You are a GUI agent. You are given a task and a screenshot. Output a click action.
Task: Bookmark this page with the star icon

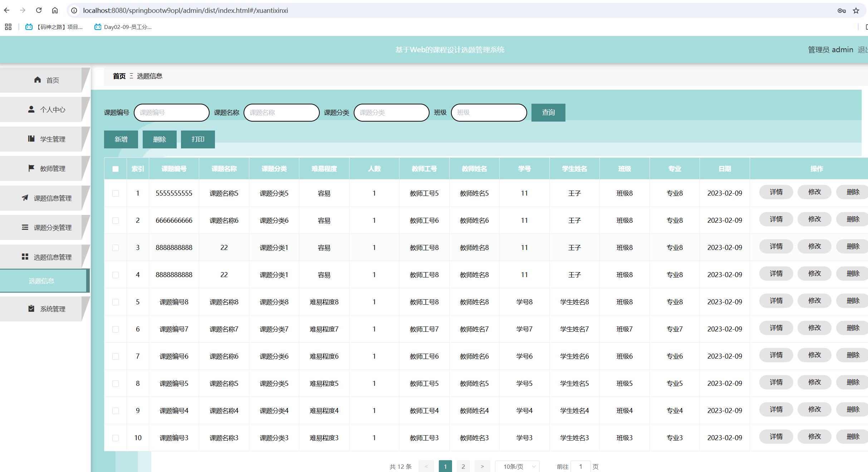[x=856, y=11]
